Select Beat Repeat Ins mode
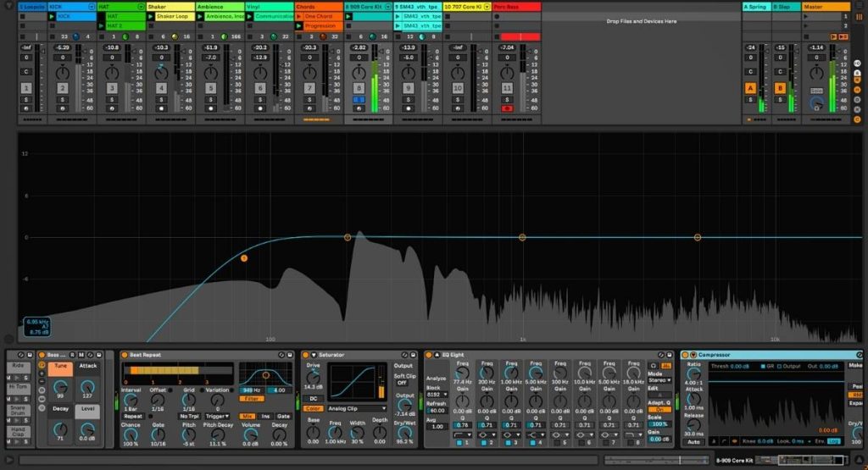The height and width of the screenshot is (470, 868). click(x=265, y=417)
